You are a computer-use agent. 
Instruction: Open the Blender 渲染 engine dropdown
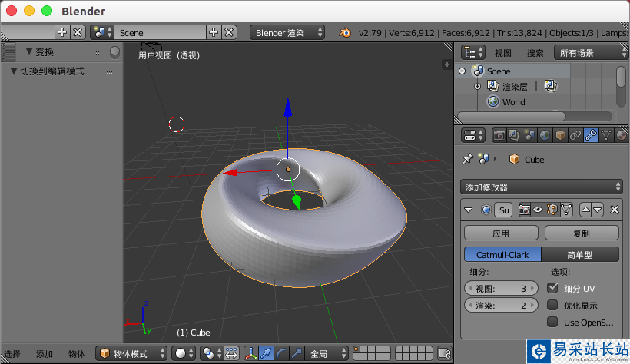287,32
